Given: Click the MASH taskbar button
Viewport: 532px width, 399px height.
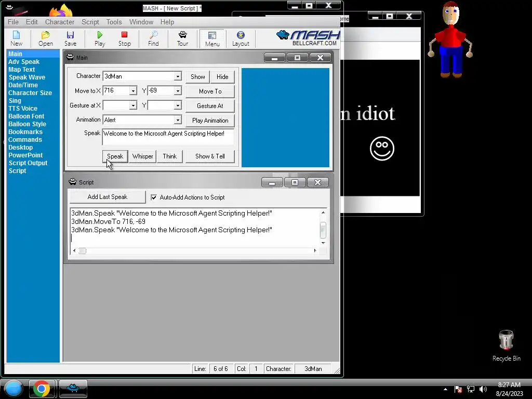Looking at the screenshot, I should (73, 389).
